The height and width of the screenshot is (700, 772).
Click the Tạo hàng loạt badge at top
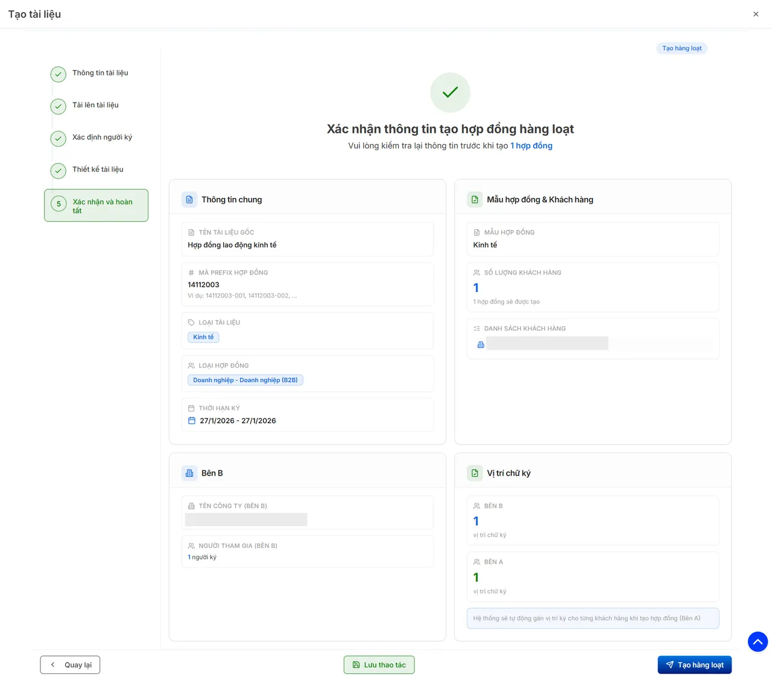(682, 48)
